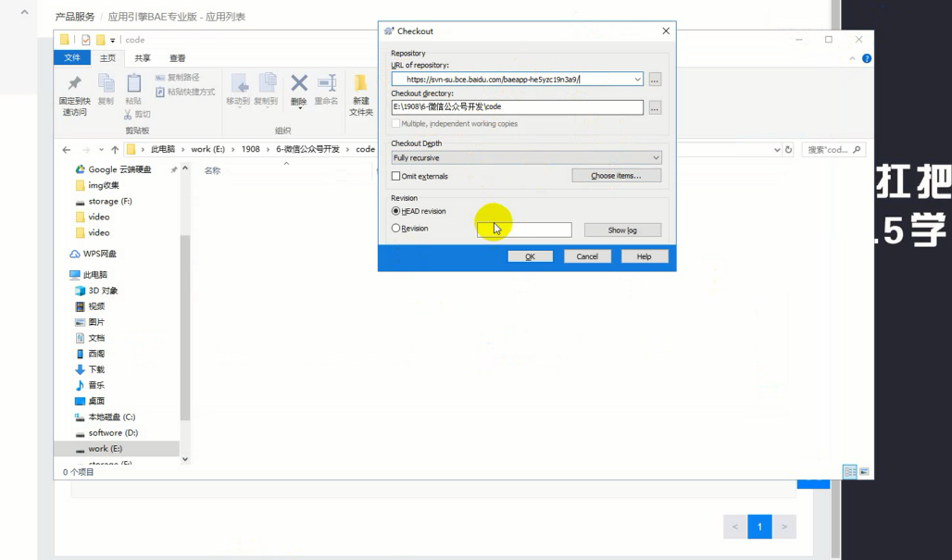
Task: Select WPS网盘 in navigation pane
Action: click(x=93, y=254)
